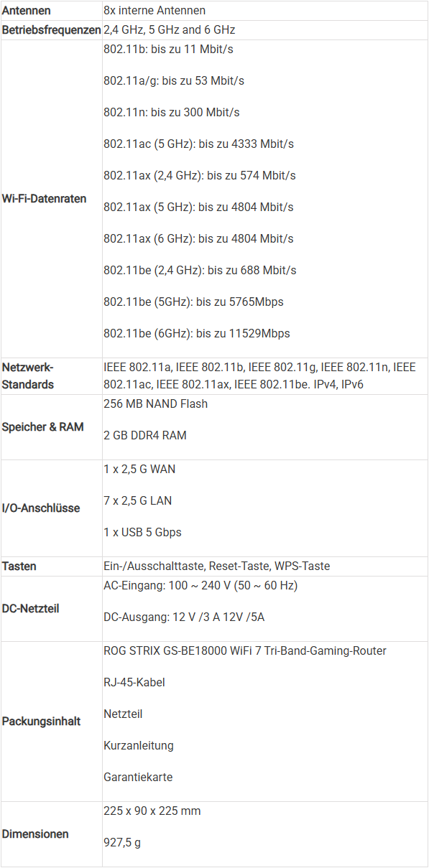
Task: Click the ROG STRIX GS-BE18000 product name
Action: point(245,650)
